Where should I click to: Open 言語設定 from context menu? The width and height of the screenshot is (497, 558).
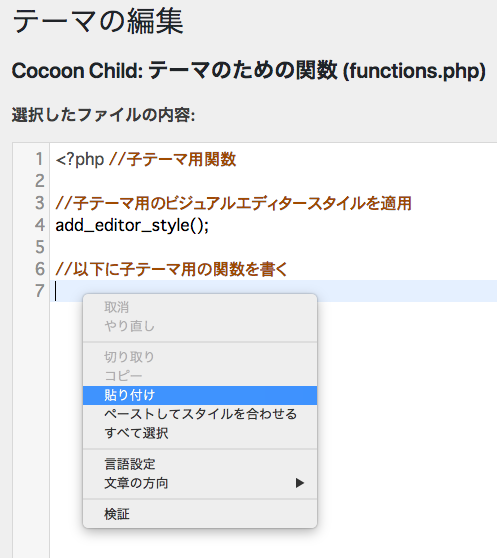pyautogui.click(x=200, y=464)
